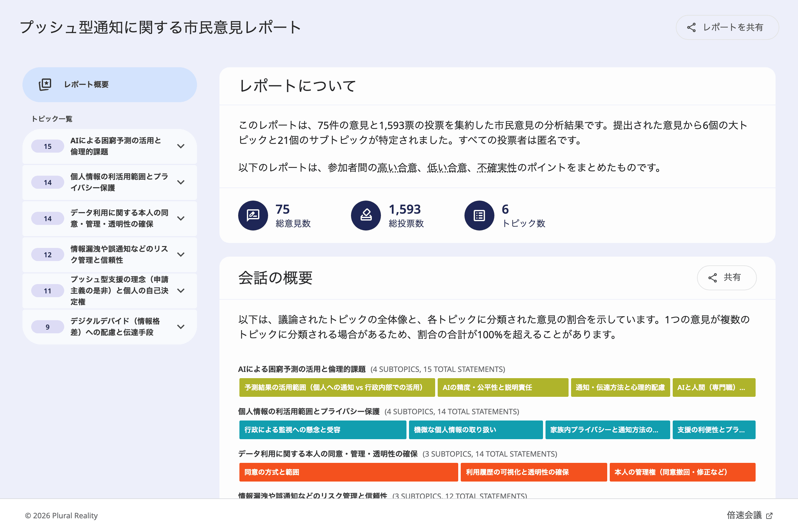Click the 総投票数 ballot icon

[x=366, y=216]
